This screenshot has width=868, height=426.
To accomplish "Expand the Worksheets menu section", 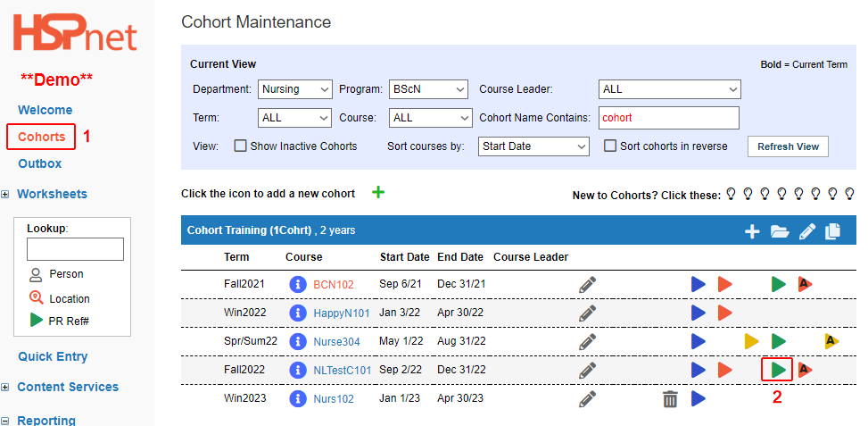I will pyautogui.click(x=5, y=195).
